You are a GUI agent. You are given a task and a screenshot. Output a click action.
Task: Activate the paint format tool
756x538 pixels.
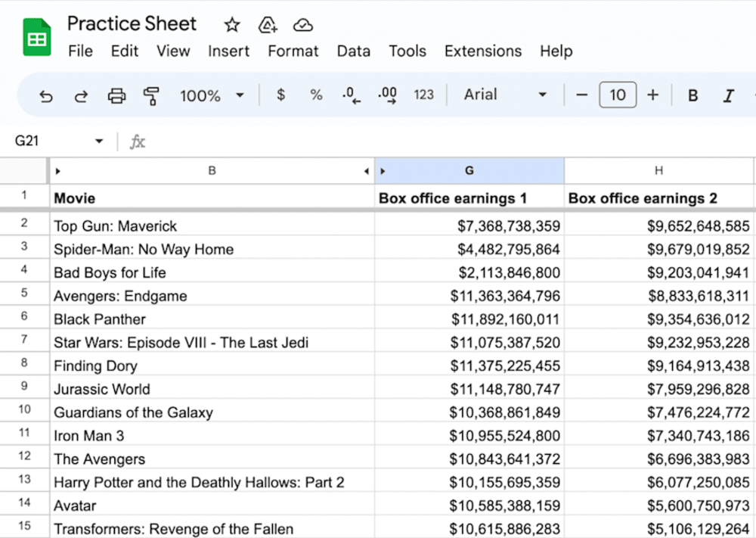tap(151, 96)
